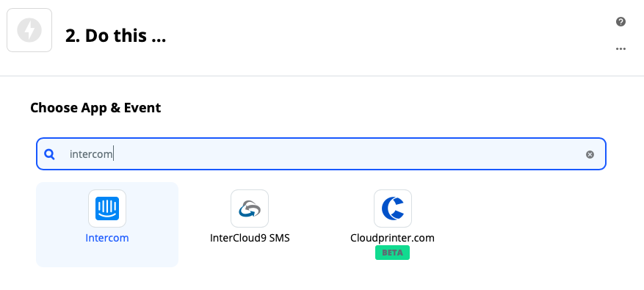Screen dimensions: 644x290
Task: Click the lightning bolt step icon
Action: tap(29, 30)
